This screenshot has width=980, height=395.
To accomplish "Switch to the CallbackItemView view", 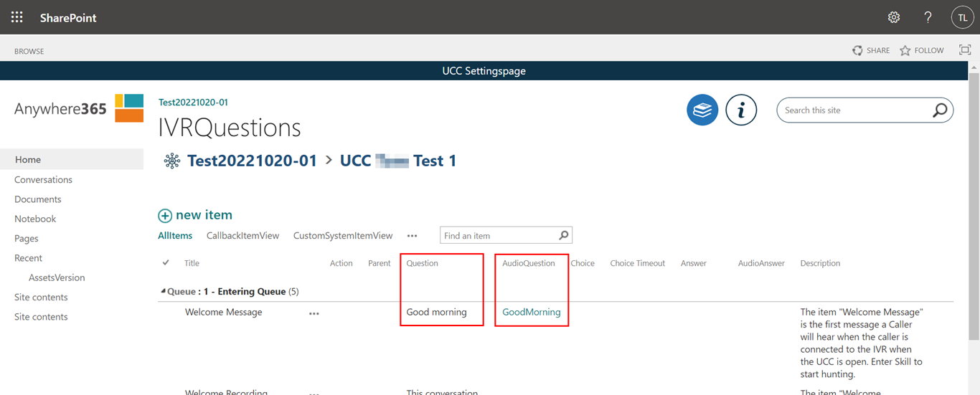I will 242,236.
